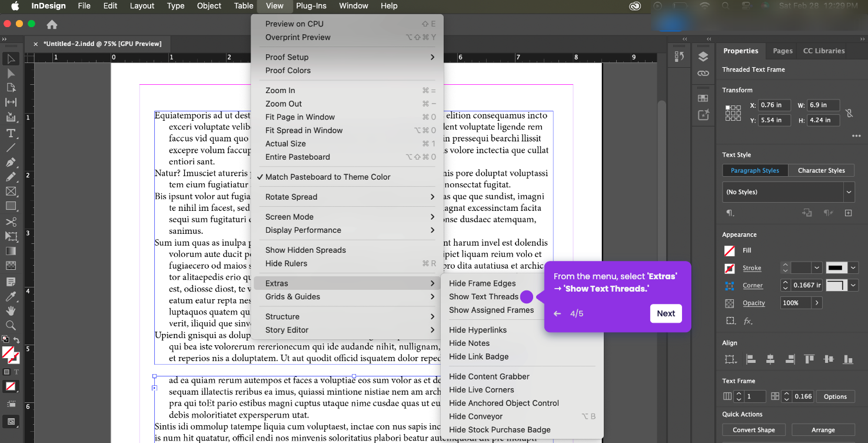The image size is (868, 443).
Task: Open the Opacity settings link
Action: [754, 303]
